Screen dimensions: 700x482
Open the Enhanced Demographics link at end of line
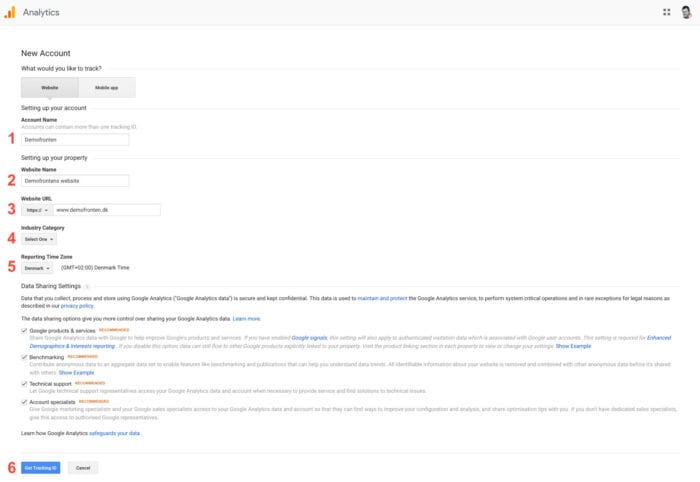tap(659, 338)
